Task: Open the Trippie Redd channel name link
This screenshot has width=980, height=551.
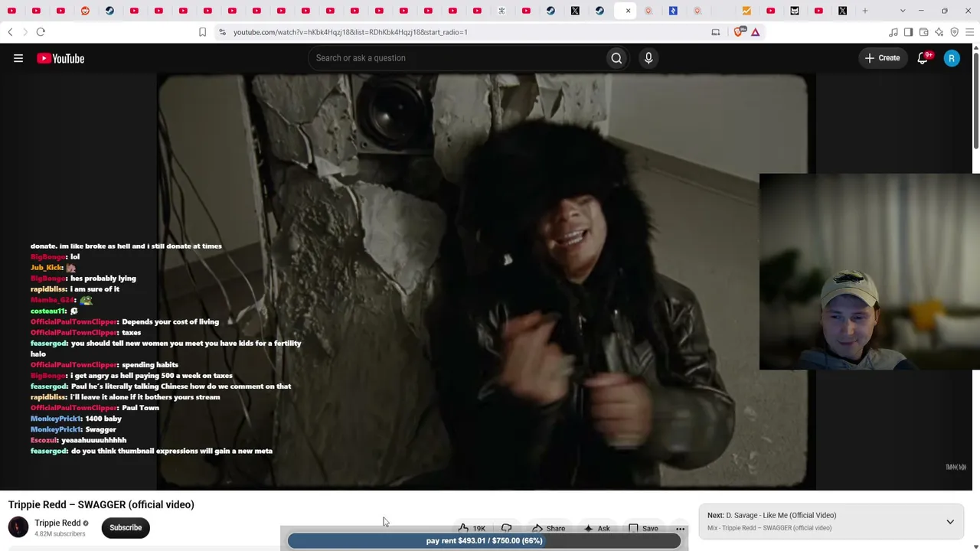Action: click(x=57, y=523)
